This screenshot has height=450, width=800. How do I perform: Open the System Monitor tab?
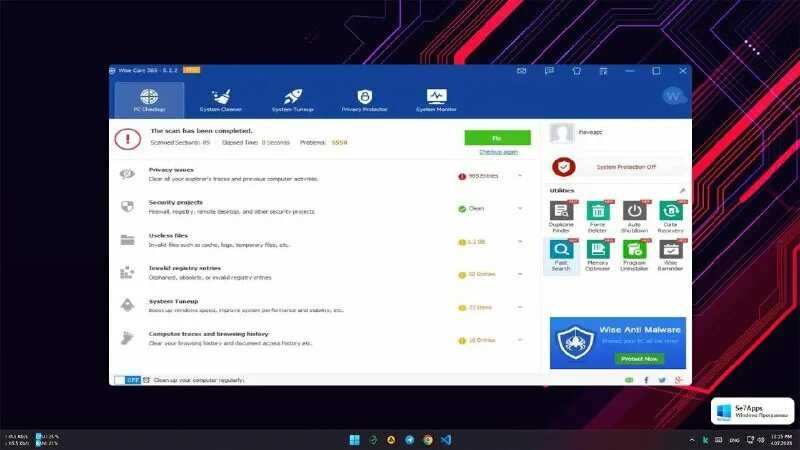(436, 100)
